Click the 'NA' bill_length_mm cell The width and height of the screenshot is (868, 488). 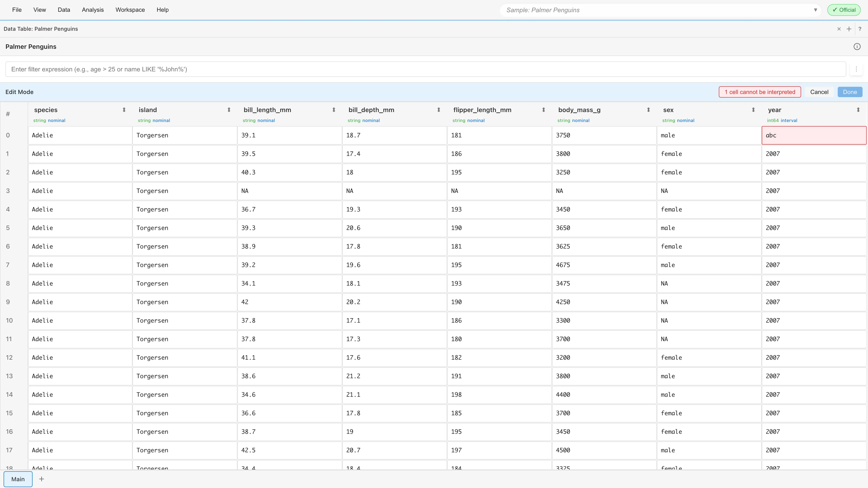289,191
